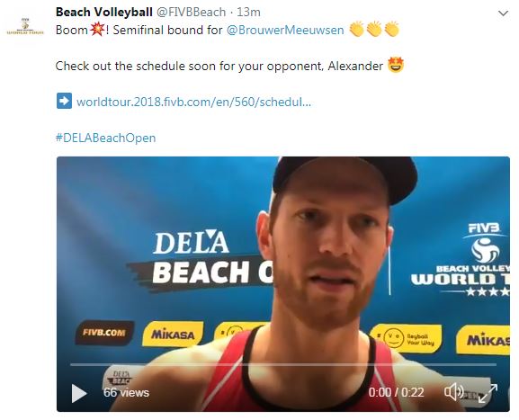Click the clapping hands emoji
Screen dimensions: 519x420
coord(374,30)
